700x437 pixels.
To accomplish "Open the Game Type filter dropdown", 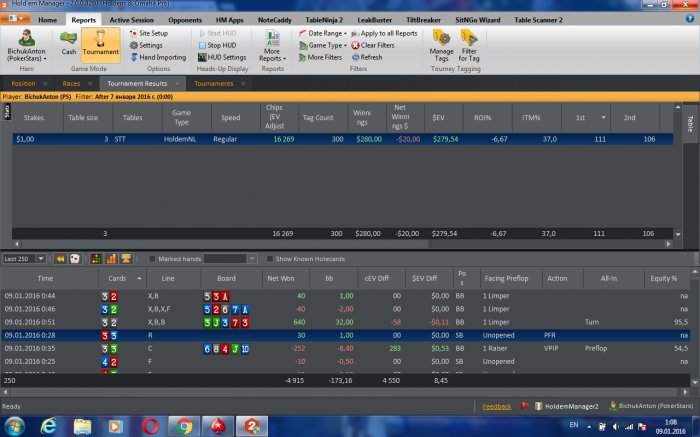I will pyautogui.click(x=323, y=45).
